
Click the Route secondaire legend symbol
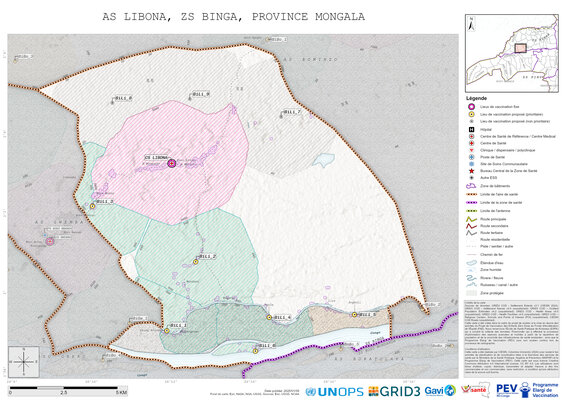pyautogui.click(x=471, y=226)
